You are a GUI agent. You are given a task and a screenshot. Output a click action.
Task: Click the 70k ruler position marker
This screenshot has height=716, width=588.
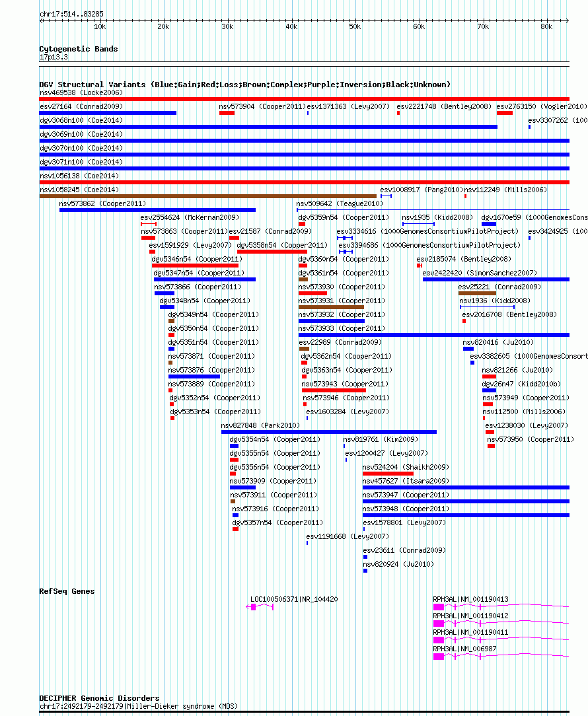483,26
